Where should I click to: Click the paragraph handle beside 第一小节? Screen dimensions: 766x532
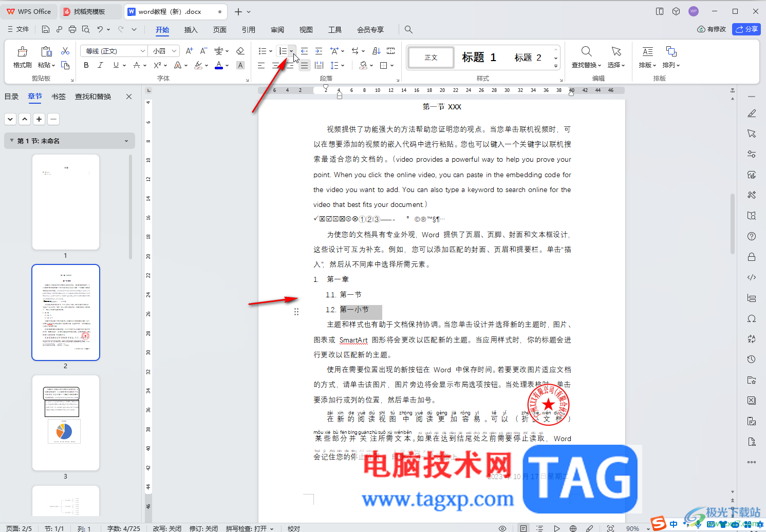pyautogui.click(x=296, y=312)
